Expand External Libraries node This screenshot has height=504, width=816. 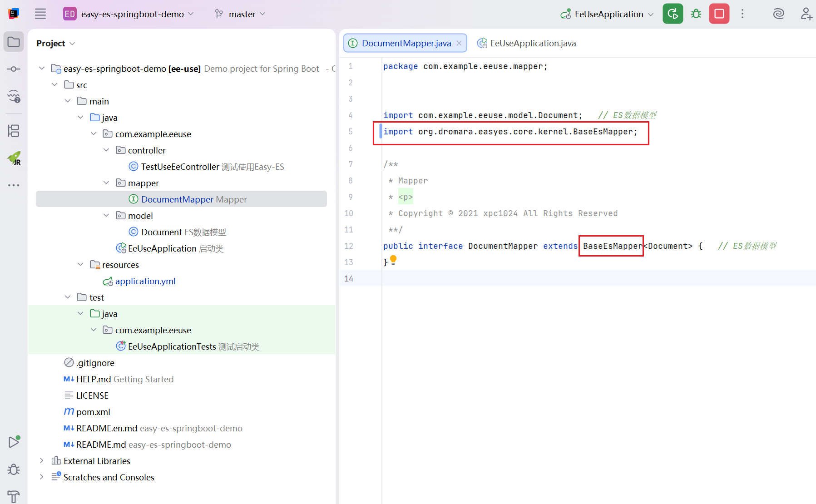point(42,461)
